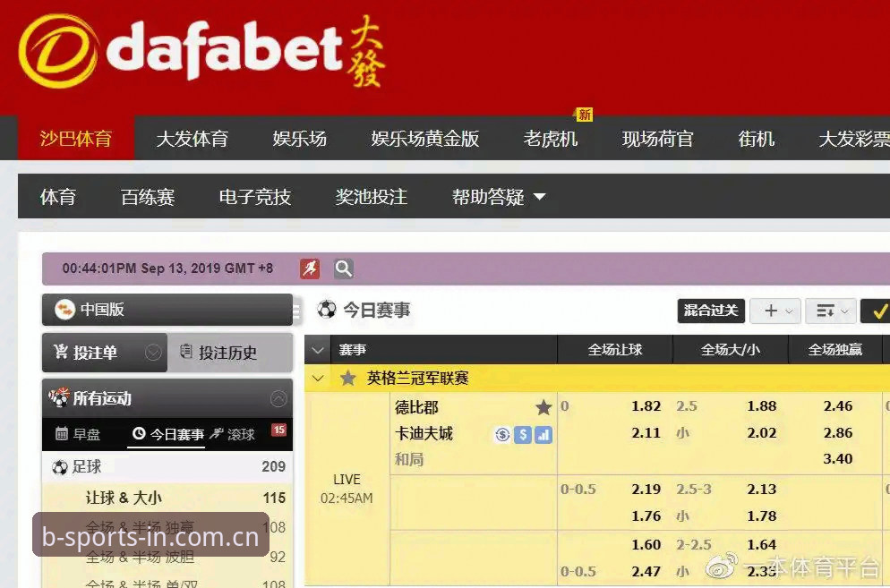This screenshot has width=890, height=588.
Task: Open 现场荷官 tab
Action: (x=657, y=139)
